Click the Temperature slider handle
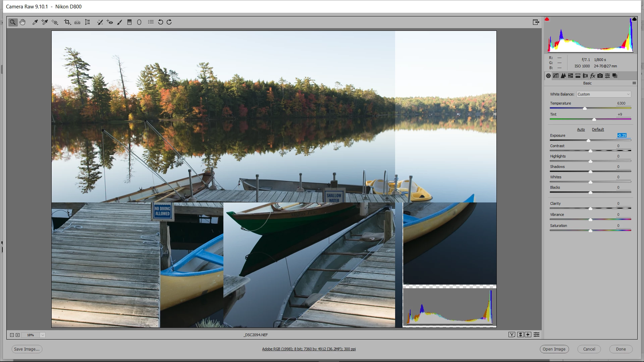This screenshot has height=362, width=644. (x=585, y=108)
